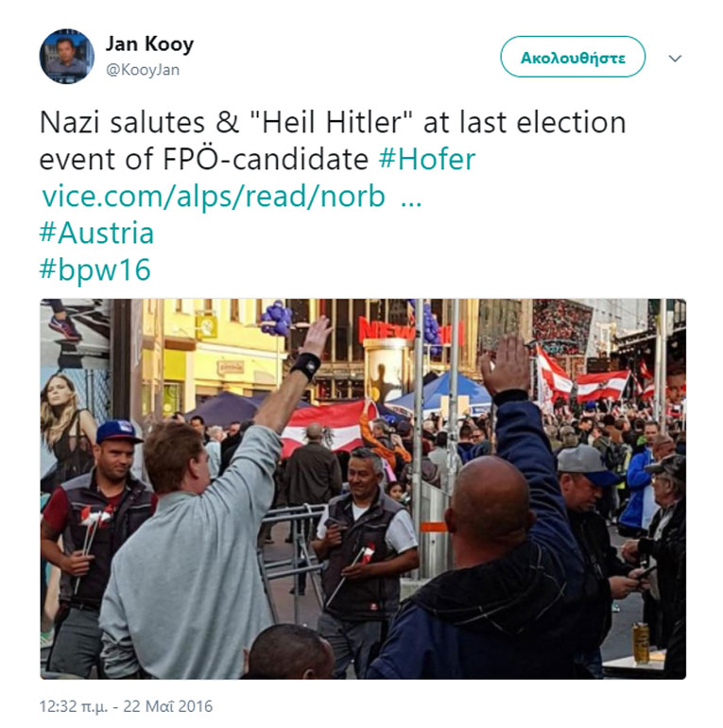Click the large Austrian flag in photo center
The width and height of the screenshot is (723, 728).
[x=325, y=427]
